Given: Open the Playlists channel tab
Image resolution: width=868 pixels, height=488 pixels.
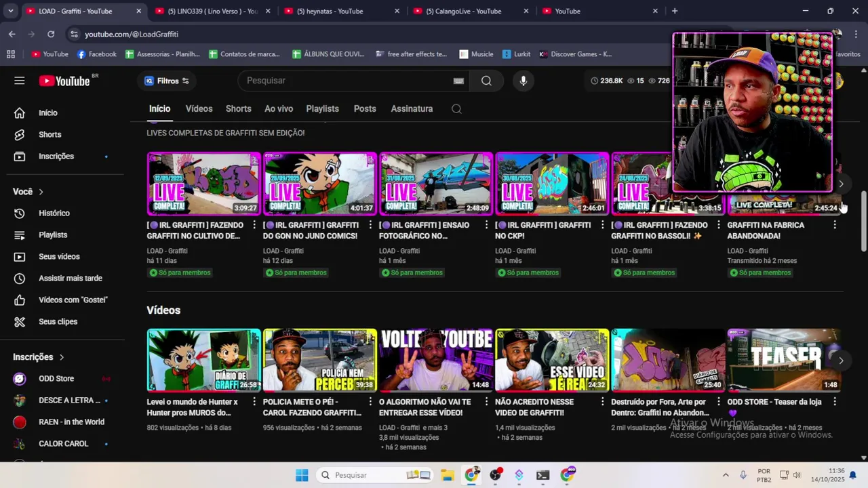Looking at the screenshot, I should (x=322, y=108).
